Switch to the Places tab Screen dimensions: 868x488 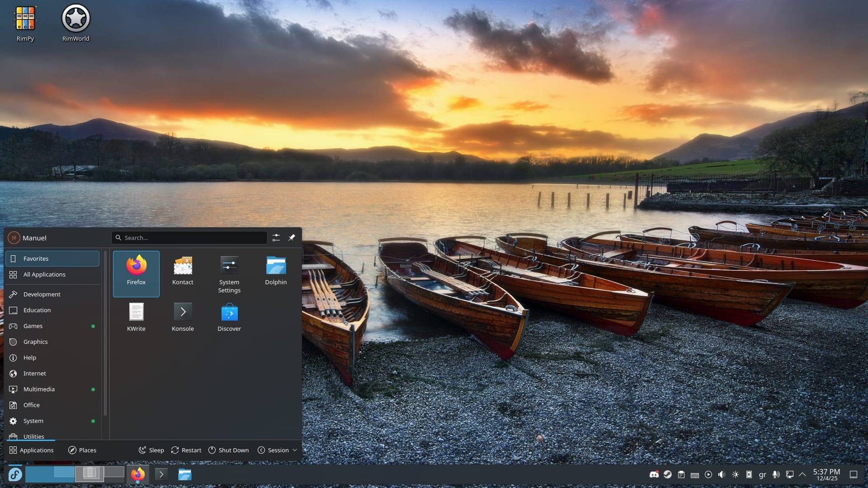pos(82,450)
